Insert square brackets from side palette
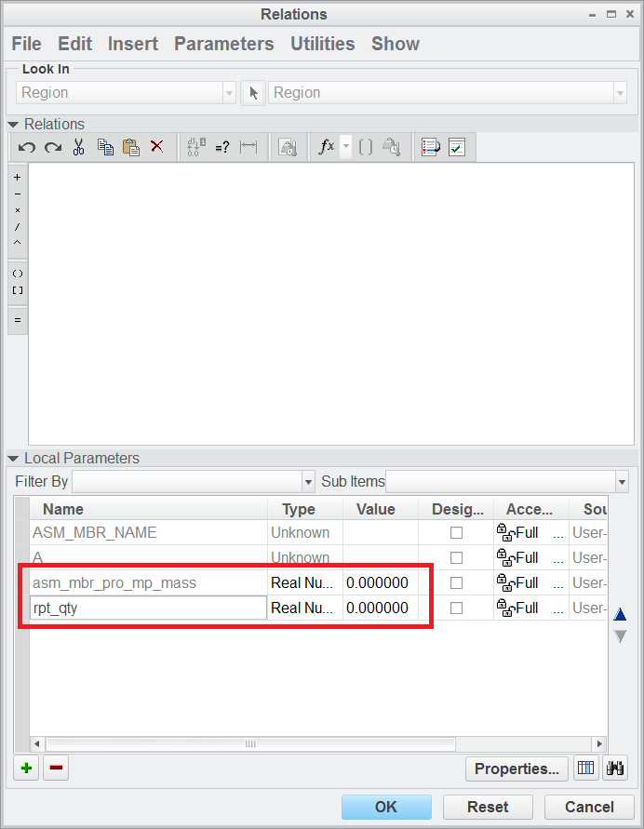644x829 pixels. pos(18,290)
